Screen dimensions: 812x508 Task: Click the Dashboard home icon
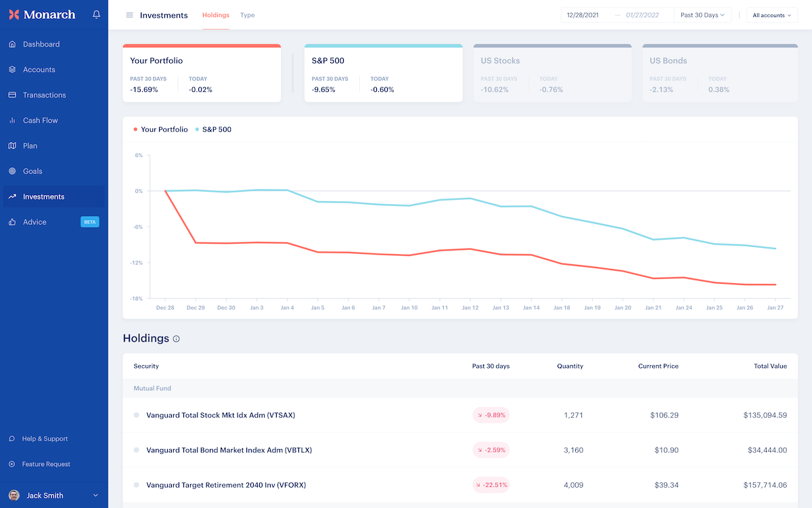click(x=12, y=44)
